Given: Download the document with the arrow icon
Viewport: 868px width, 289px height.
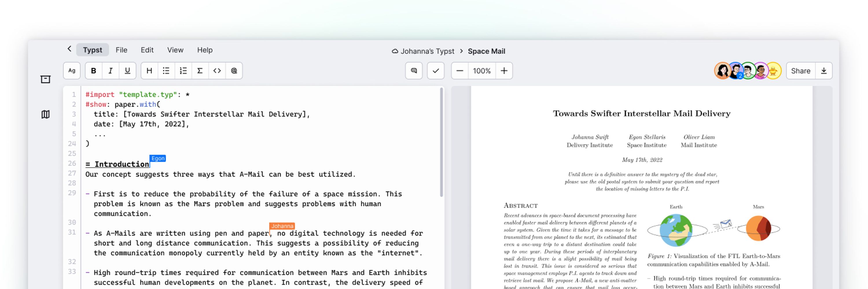Looking at the screenshot, I should tap(824, 71).
